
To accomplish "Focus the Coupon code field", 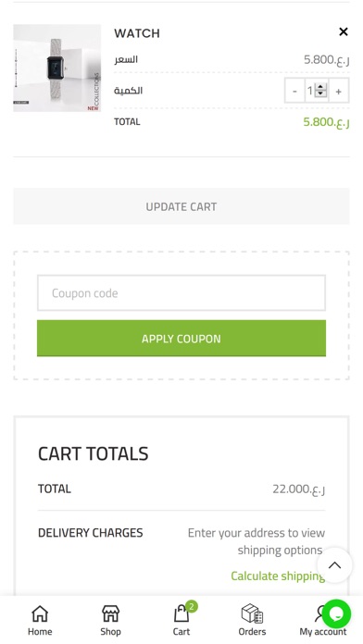I will tap(181, 292).
